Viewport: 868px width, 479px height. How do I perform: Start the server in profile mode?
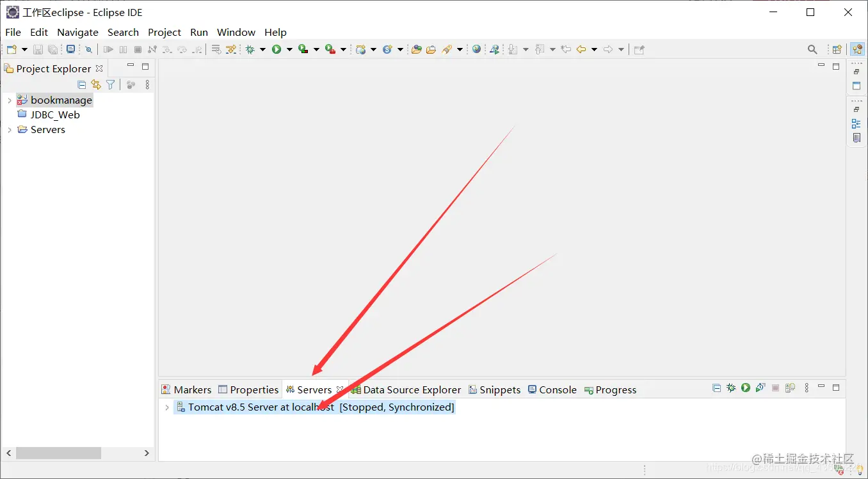point(760,388)
